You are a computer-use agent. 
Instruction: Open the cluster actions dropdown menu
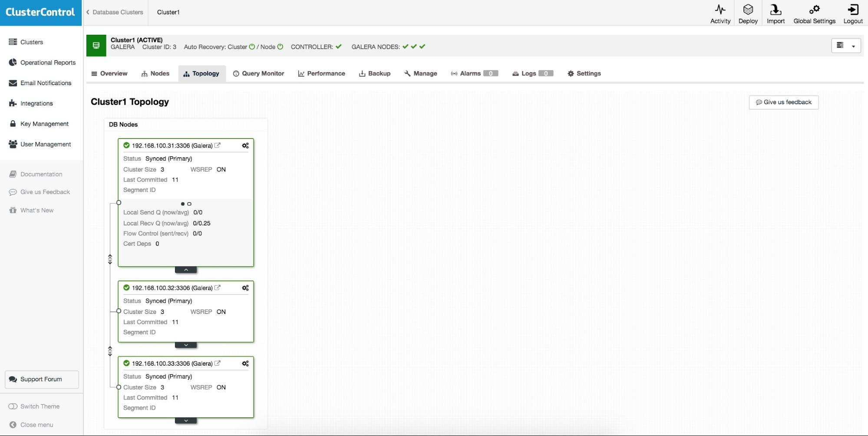(846, 46)
